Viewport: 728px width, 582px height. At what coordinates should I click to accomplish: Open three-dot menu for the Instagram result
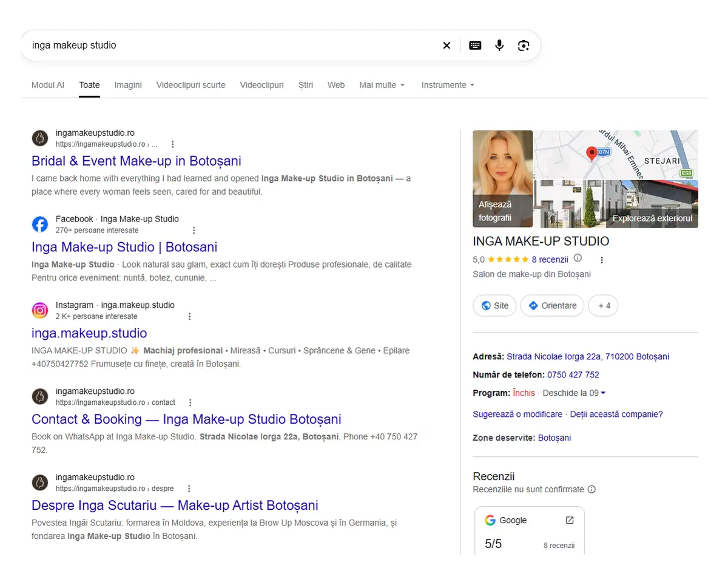[189, 317]
